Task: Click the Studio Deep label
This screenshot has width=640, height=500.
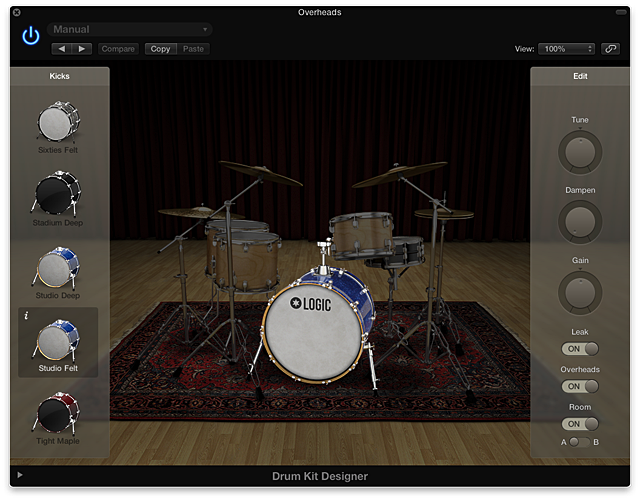Action: pos(58,296)
